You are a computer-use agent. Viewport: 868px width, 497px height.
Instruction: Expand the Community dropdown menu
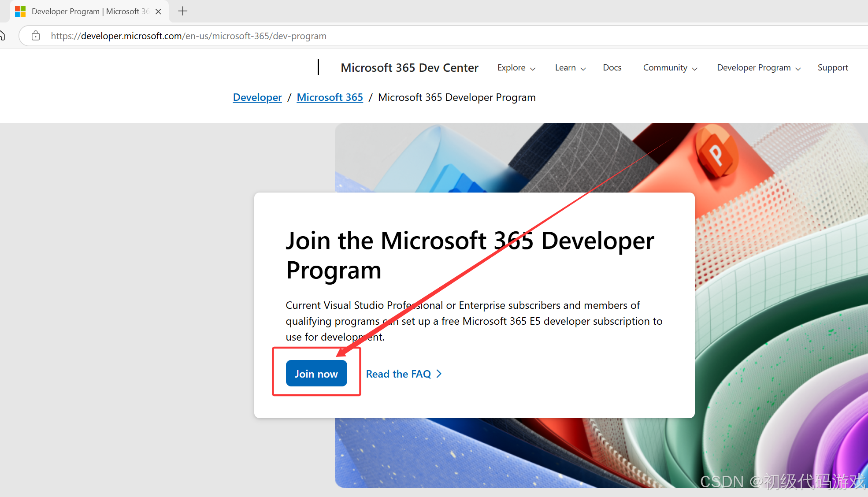coord(670,68)
